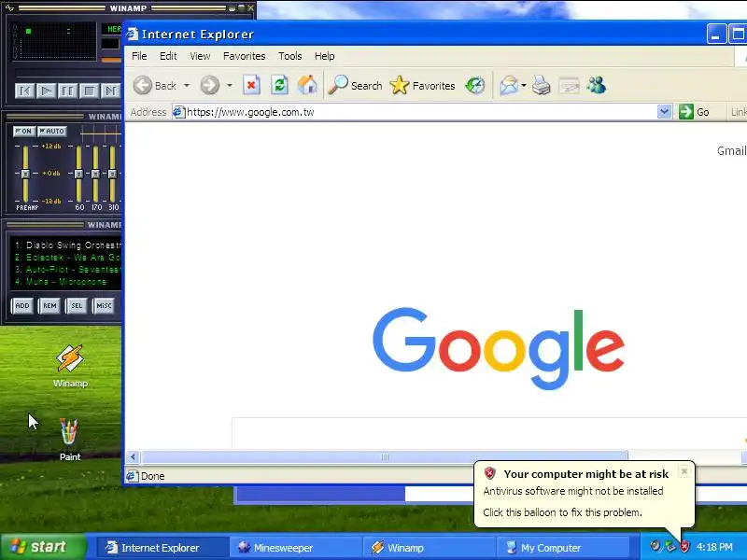Open the Tools menu

tap(290, 56)
